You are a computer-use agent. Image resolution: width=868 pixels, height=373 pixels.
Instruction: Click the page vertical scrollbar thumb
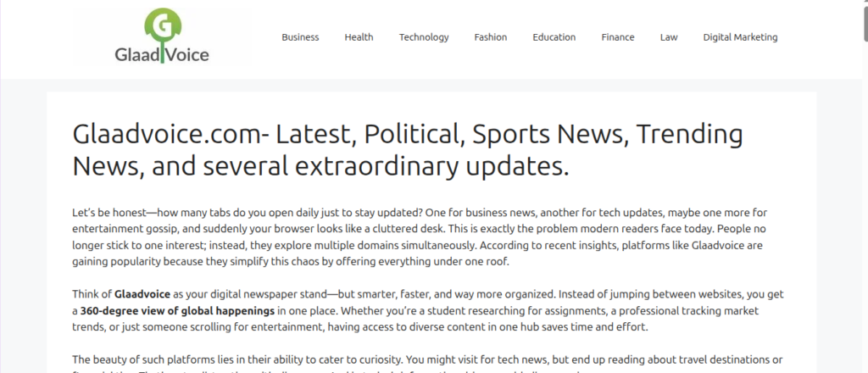865,22
